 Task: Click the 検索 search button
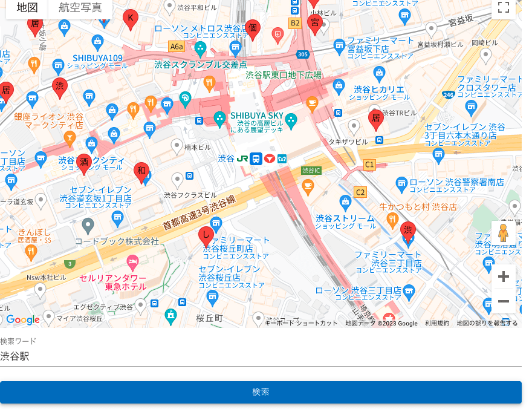[261, 392]
